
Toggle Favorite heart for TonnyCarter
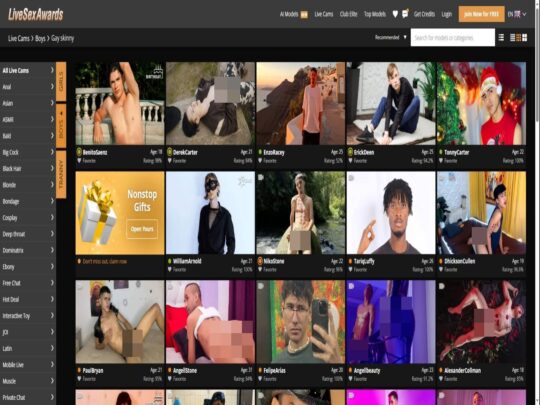click(x=441, y=160)
